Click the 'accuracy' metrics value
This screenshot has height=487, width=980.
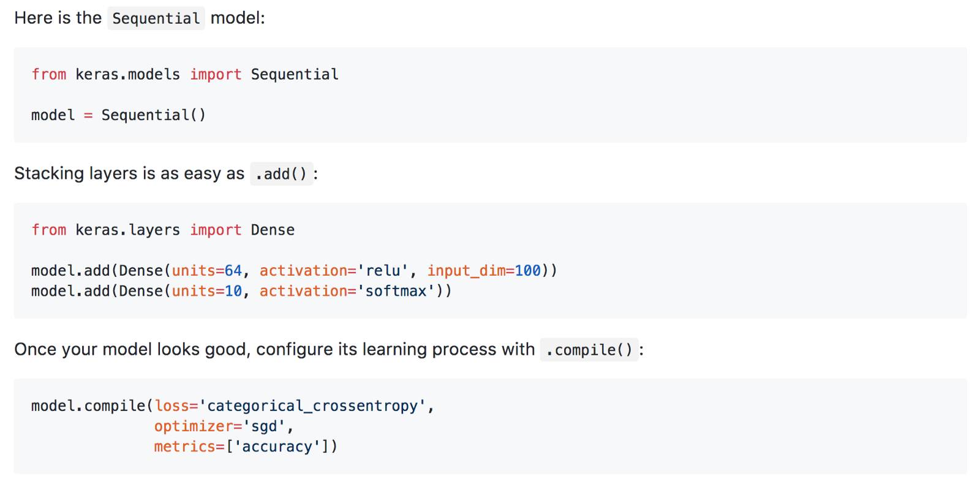click(x=277, y=447)
